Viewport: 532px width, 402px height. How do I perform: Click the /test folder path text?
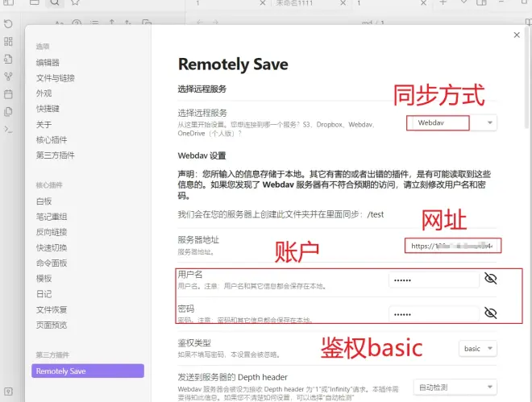pos(376,214)
